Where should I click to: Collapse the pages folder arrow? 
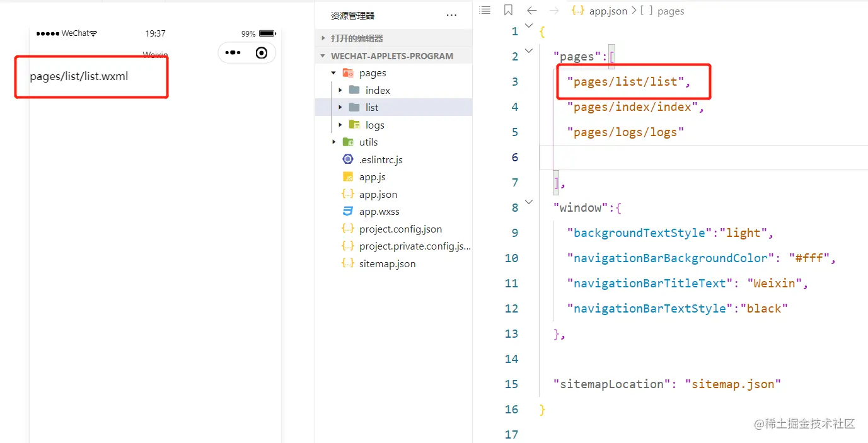pos(333,73)
